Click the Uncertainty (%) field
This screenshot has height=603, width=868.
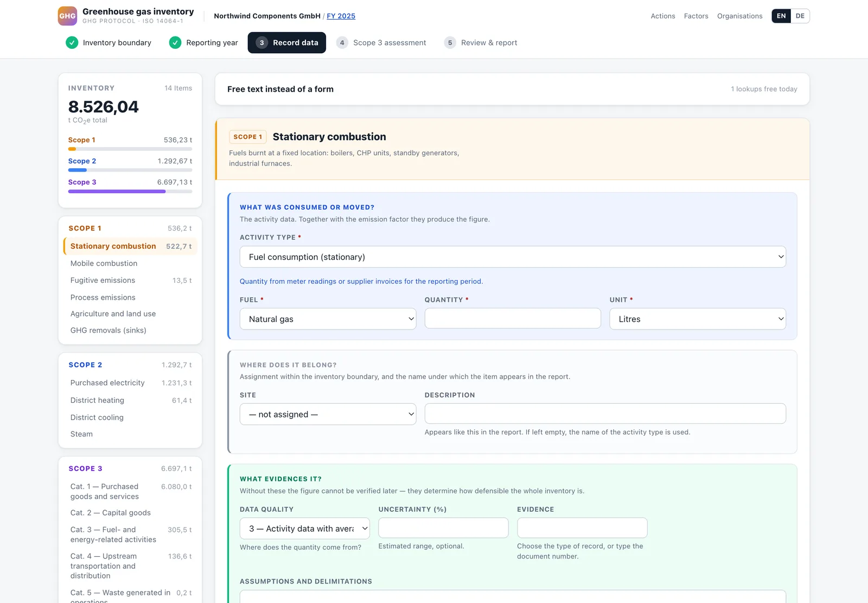443,528
